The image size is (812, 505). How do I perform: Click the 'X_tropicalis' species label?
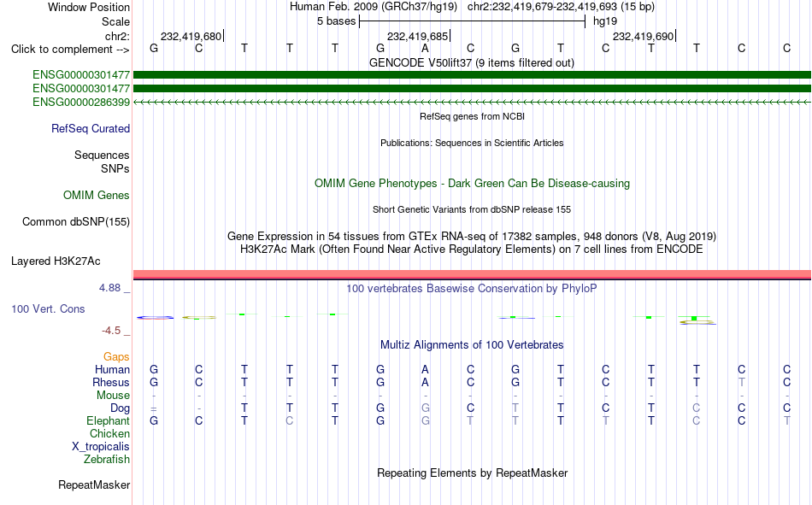pos(101,447)
